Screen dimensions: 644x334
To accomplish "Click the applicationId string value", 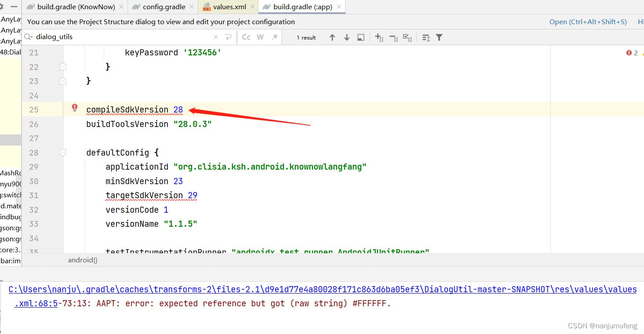I will point(270,167).
